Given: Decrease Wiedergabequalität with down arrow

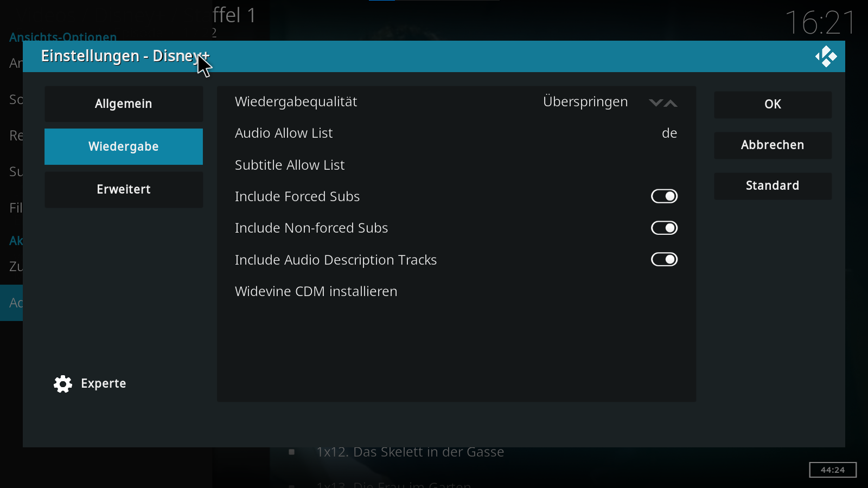Looking at the screenshot, I should [655, 102].
